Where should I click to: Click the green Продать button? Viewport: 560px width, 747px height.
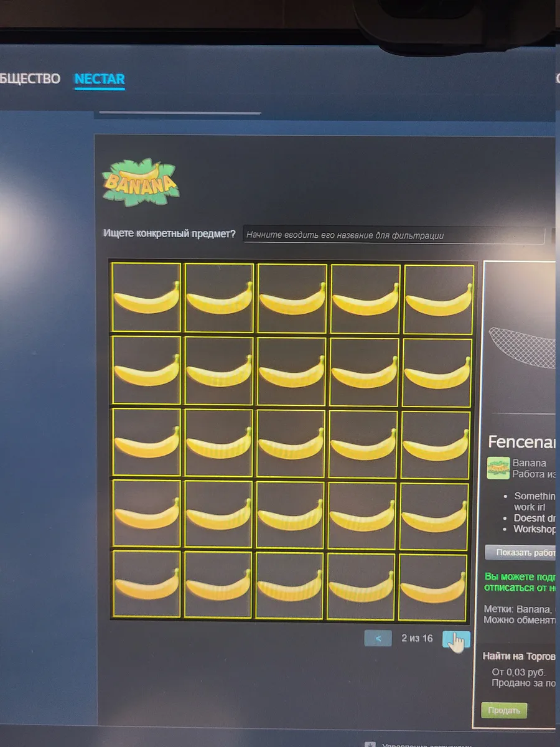tap(504, 710)
